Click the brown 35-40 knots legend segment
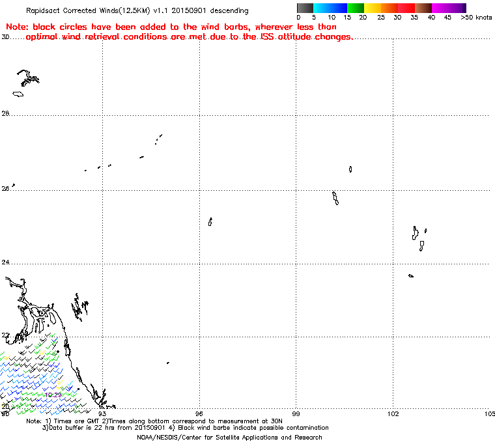 click(423, 8)
